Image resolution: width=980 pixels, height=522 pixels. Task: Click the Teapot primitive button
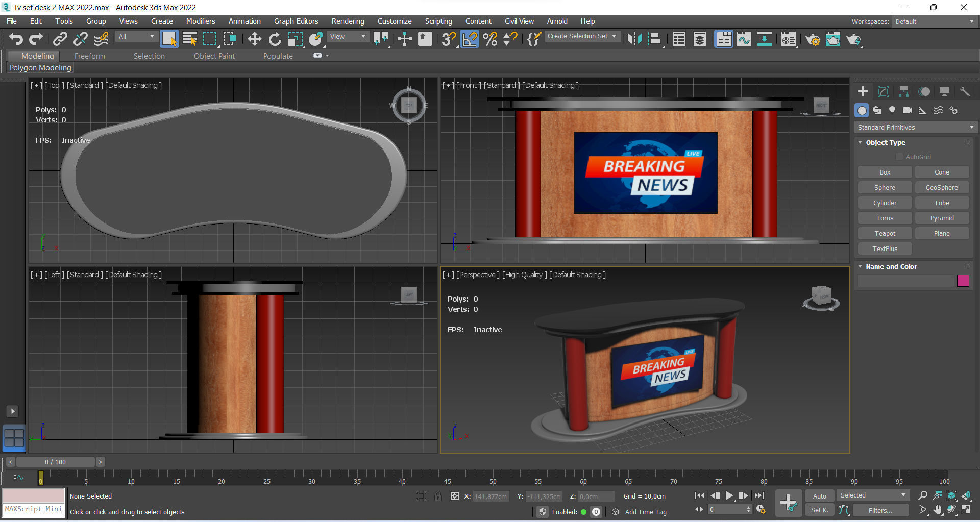point(885,234)
